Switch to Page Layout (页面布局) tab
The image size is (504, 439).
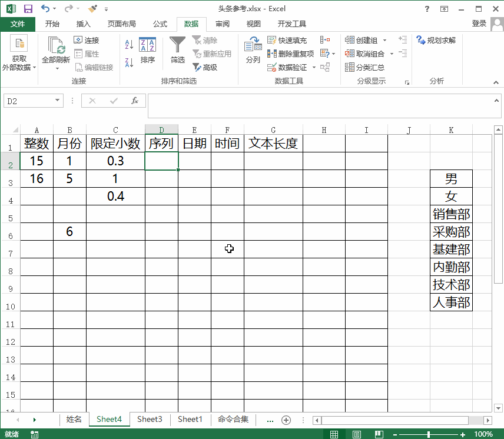(121, 24)
